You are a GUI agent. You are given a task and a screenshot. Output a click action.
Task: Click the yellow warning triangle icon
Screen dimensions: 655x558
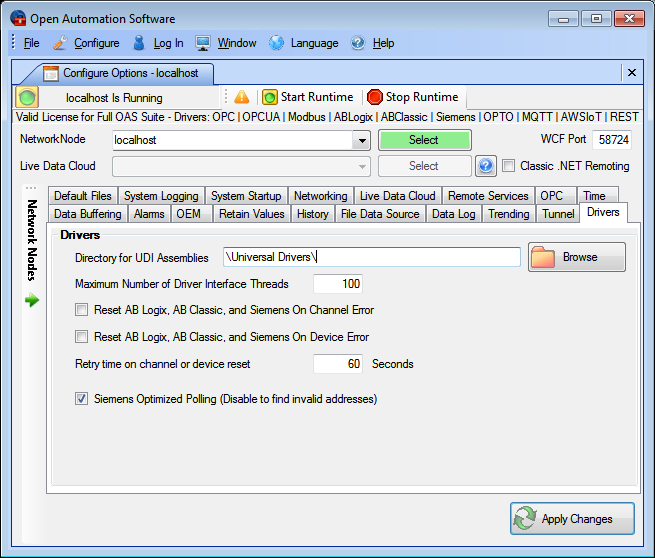tap(241, 97)
